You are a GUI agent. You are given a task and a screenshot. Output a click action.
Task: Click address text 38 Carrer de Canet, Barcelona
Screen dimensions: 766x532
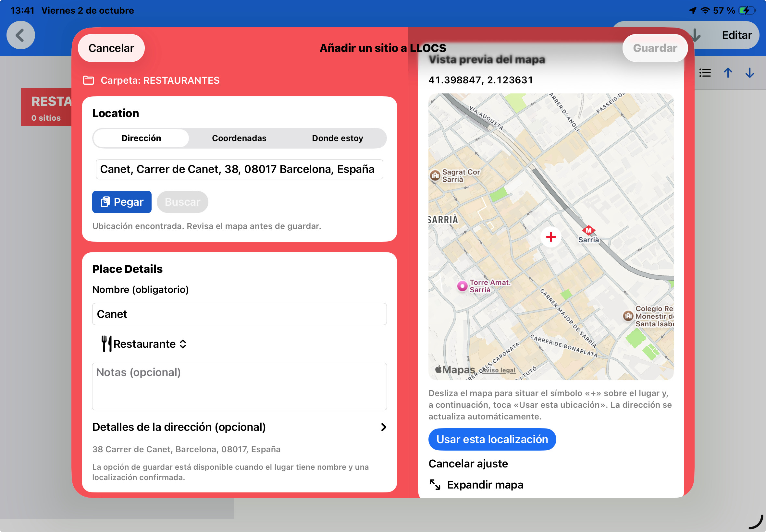(186, 449)
